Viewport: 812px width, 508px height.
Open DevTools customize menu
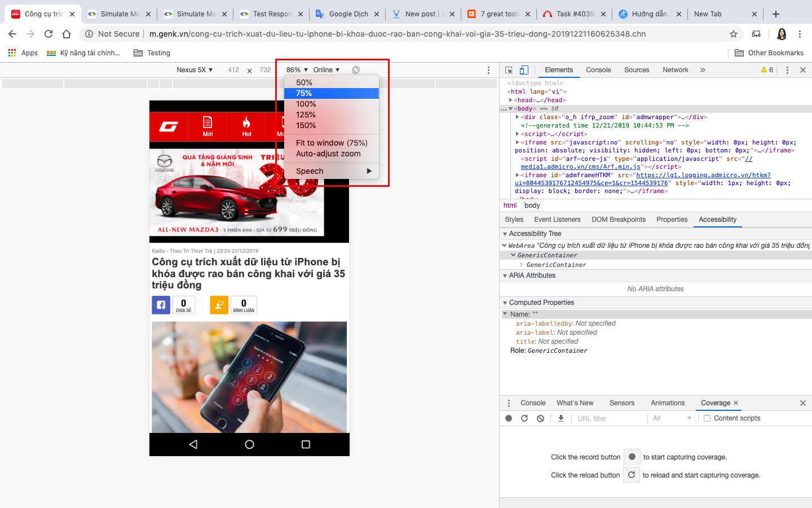tap(787, 70)
